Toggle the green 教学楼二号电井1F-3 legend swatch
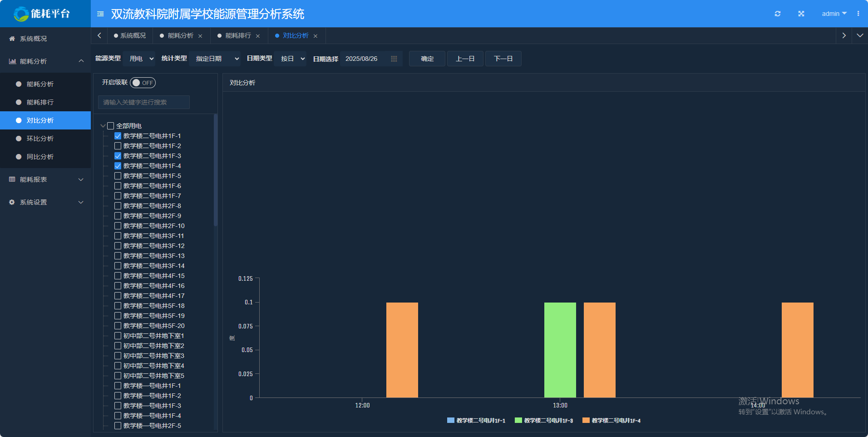This screenshot has height=437, width=868. click(518, 421)
